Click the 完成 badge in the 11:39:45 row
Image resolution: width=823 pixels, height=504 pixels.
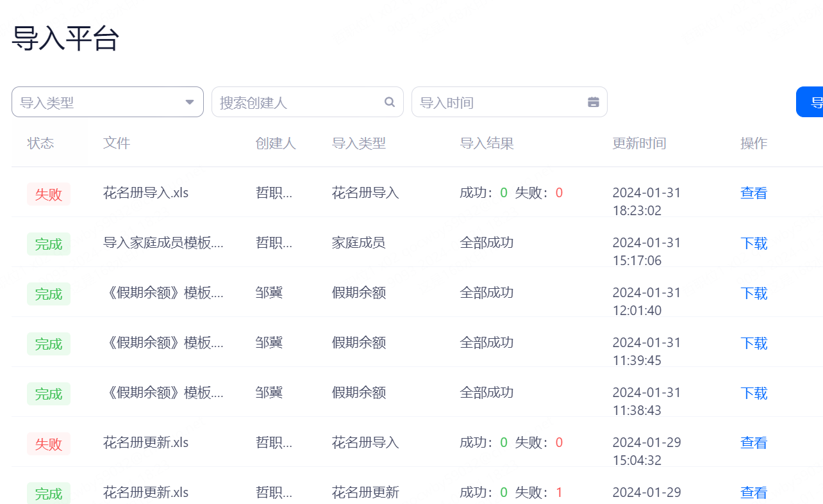point(49,344)
